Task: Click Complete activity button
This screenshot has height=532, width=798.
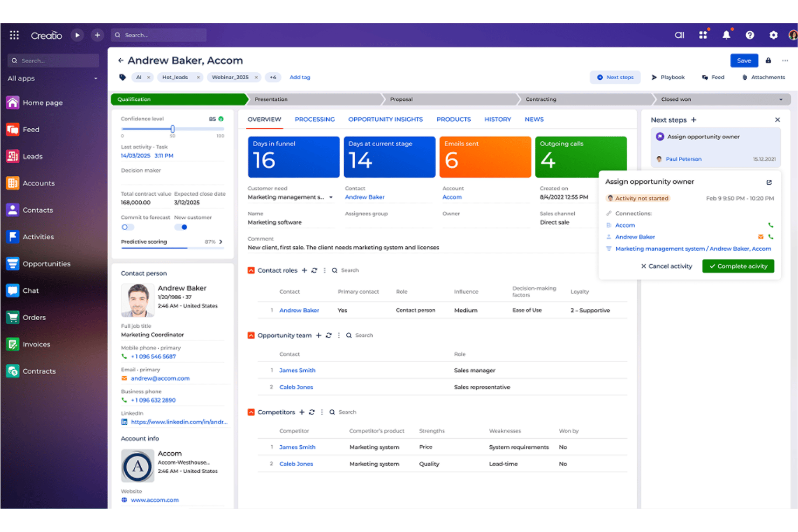Action: pyautogui.click(x=738, y=266)
